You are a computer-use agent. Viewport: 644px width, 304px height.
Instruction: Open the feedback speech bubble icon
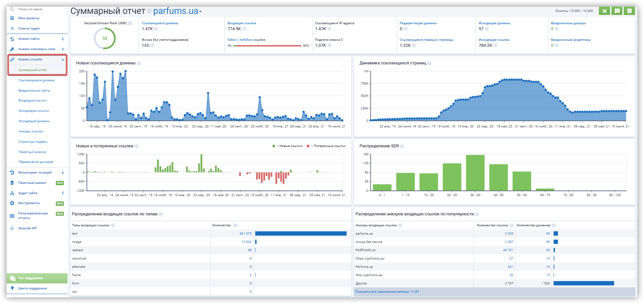617,11
